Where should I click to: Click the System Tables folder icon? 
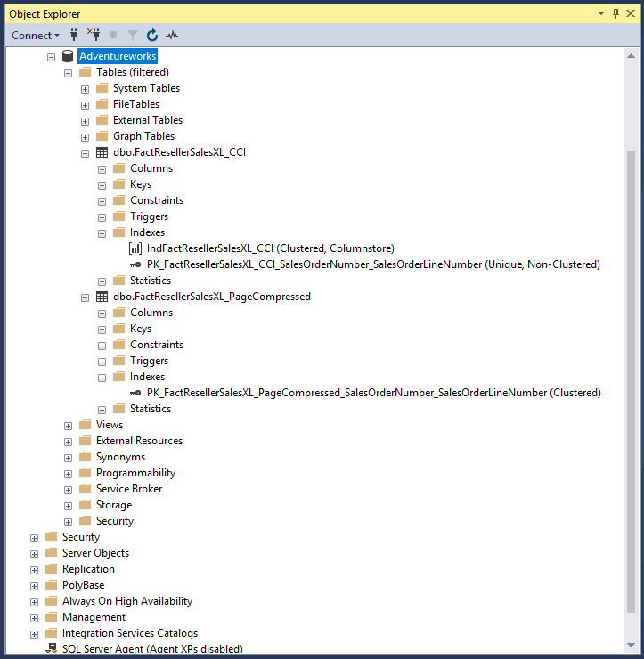(x=102, y=87)
